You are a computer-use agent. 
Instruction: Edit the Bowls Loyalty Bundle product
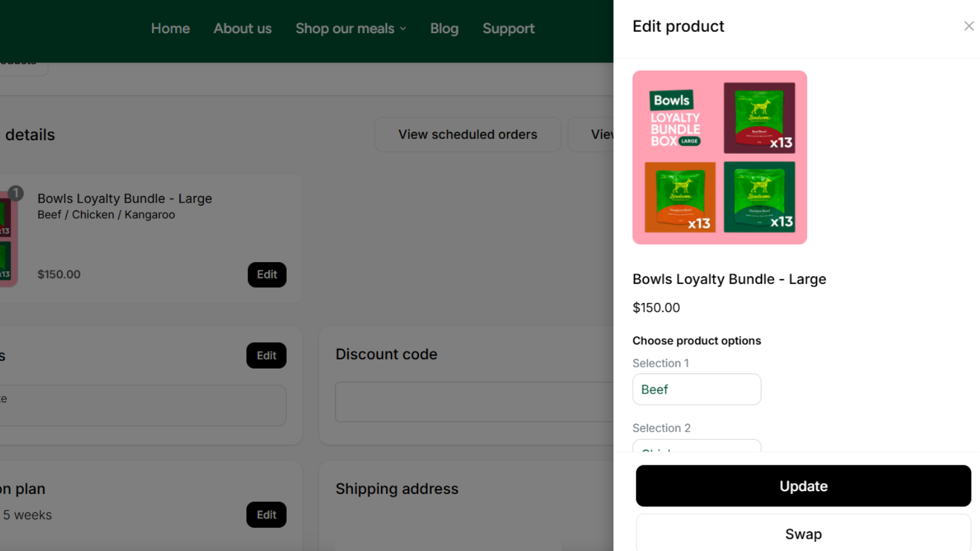click(x=266, y=275)
